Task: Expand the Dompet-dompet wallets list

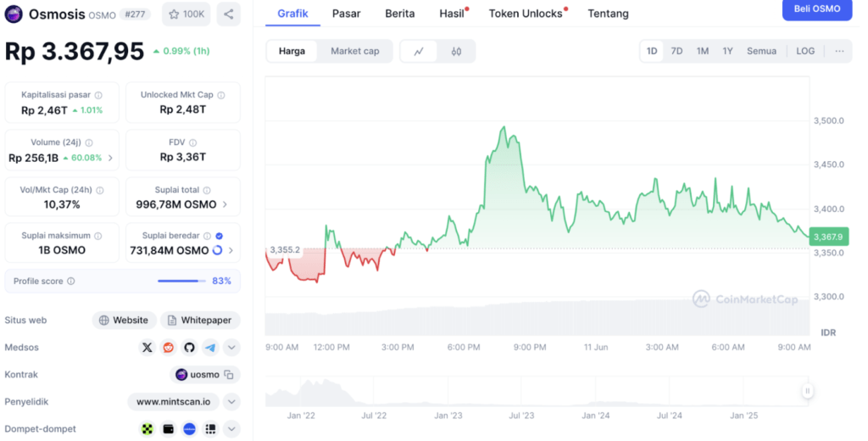Action: [231, 429]
